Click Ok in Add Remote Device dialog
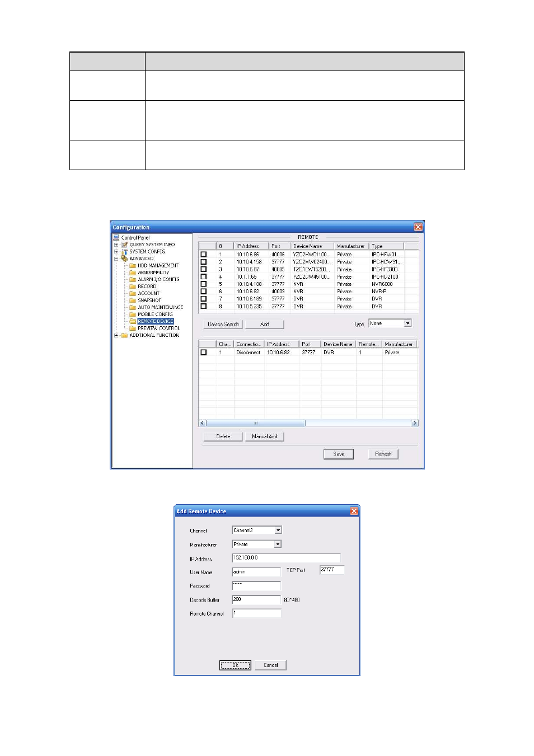This screenshot has width=534, height=756. point(235,665)
